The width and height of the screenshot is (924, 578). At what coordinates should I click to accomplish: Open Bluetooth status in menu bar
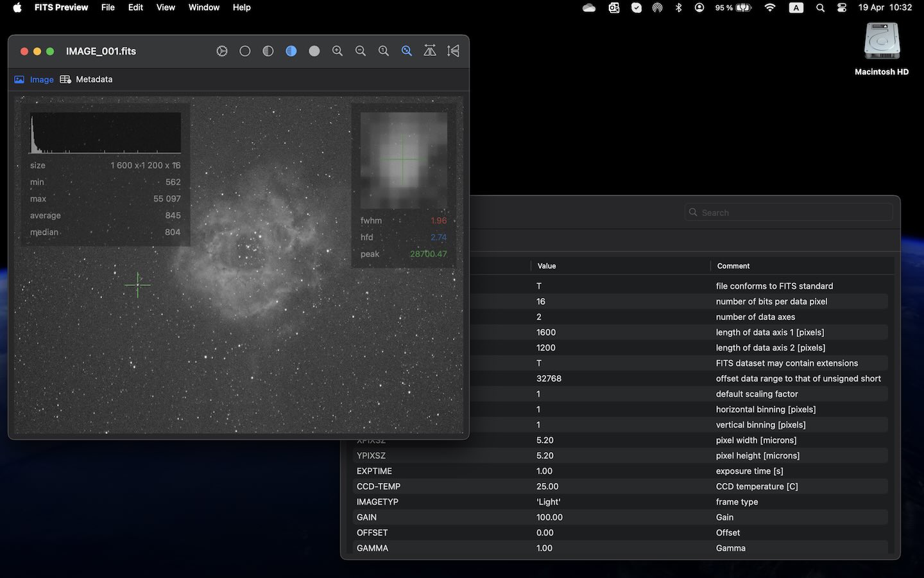click(x=679, y=8)
